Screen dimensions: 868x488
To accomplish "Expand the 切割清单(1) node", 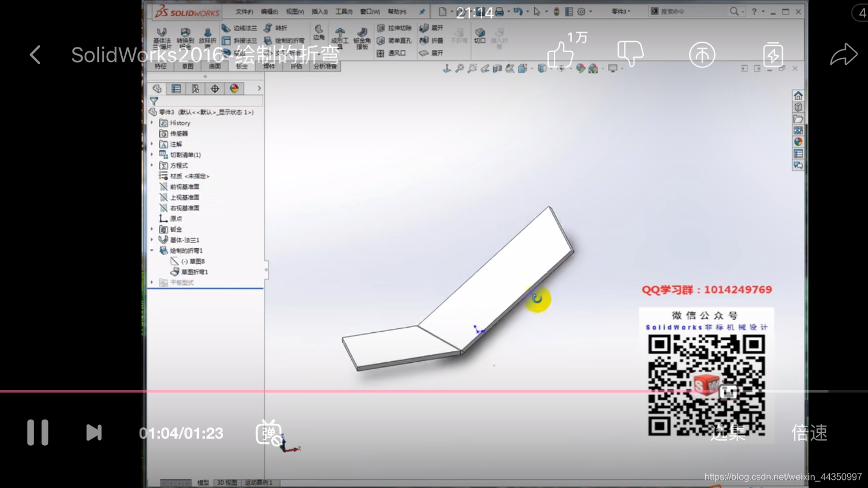I will [152, 155].
